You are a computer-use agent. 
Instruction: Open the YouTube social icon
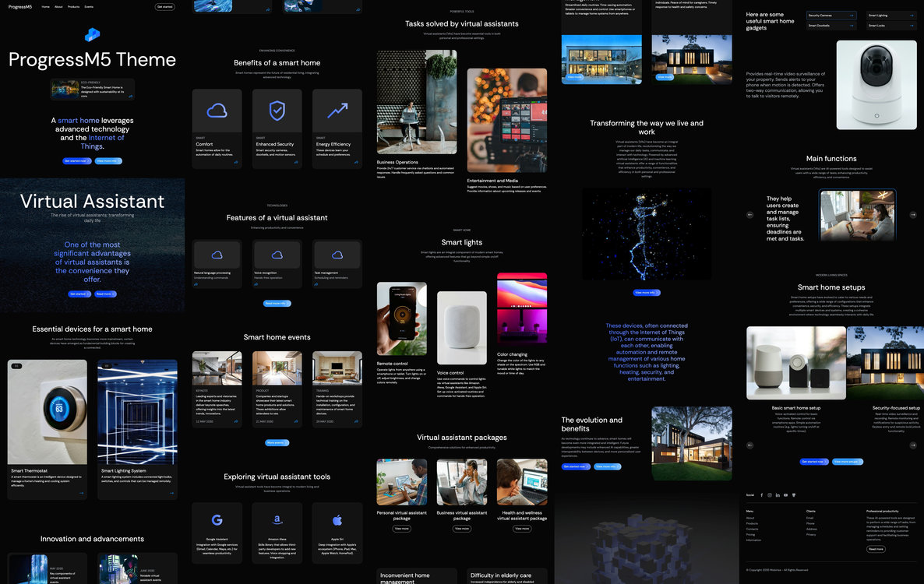(x=785, y=495)
